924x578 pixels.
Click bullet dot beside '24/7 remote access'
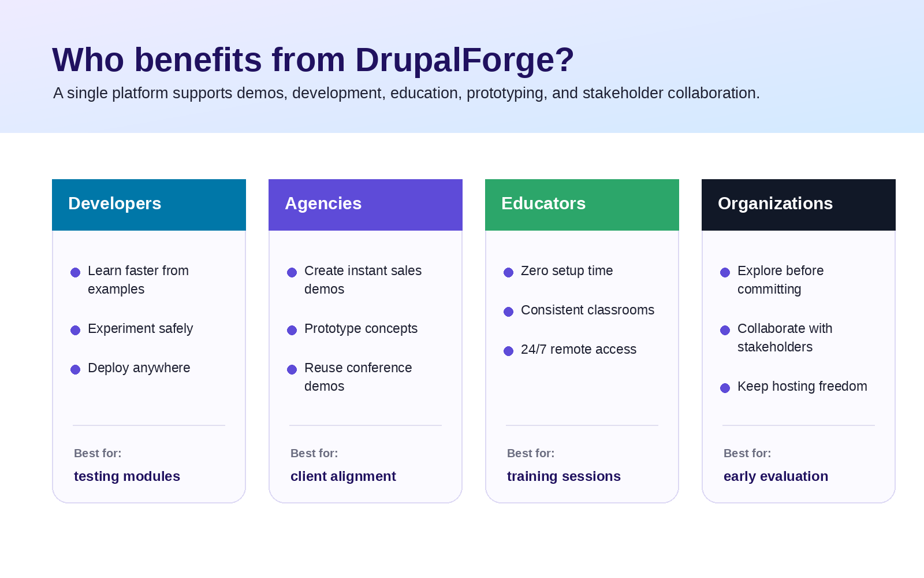(508, 351)
